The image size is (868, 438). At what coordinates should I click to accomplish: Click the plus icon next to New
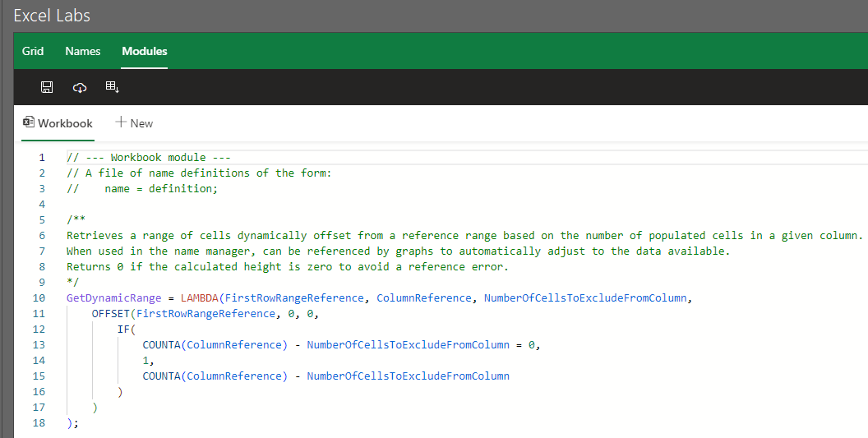121,122
